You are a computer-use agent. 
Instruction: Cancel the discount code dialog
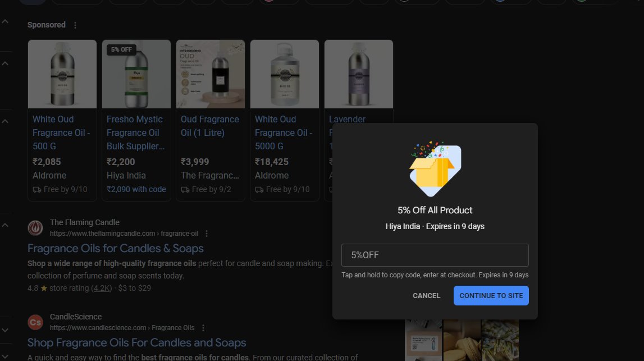[x=426, y=295]
